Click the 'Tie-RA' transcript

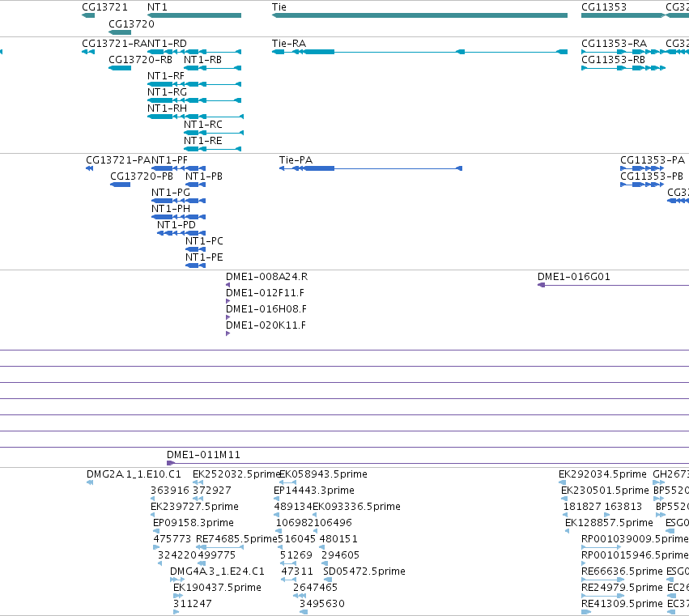[419, 52]
